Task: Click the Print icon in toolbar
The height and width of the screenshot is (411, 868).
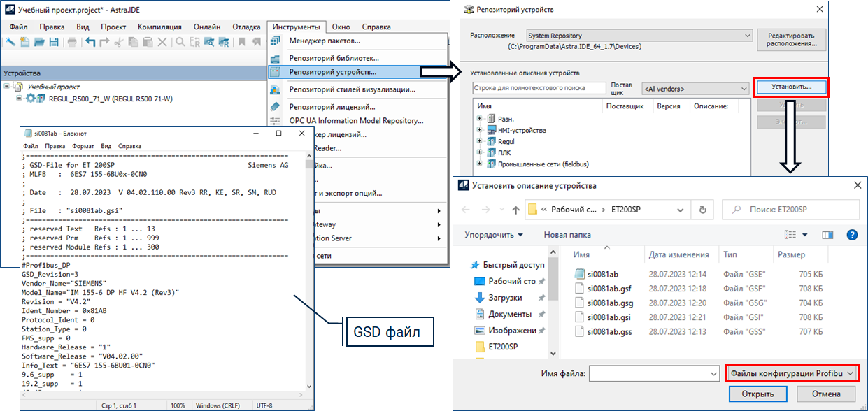Action: tap(71, 43)
